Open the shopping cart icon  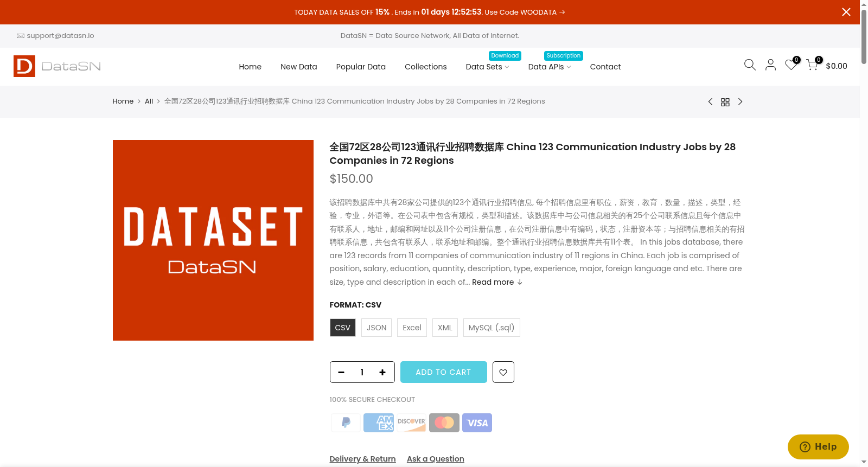tap(812, 65)
